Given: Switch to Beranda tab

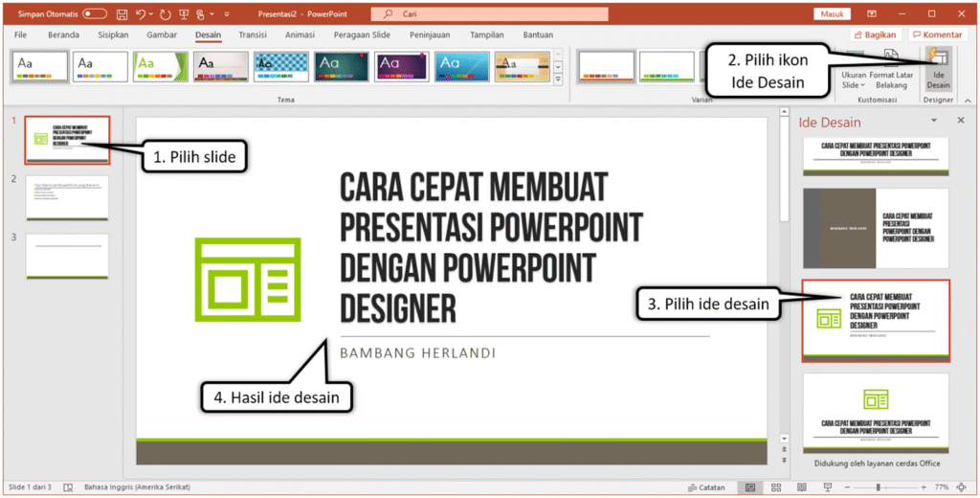Looking at the screenshot, I should 62,35.
